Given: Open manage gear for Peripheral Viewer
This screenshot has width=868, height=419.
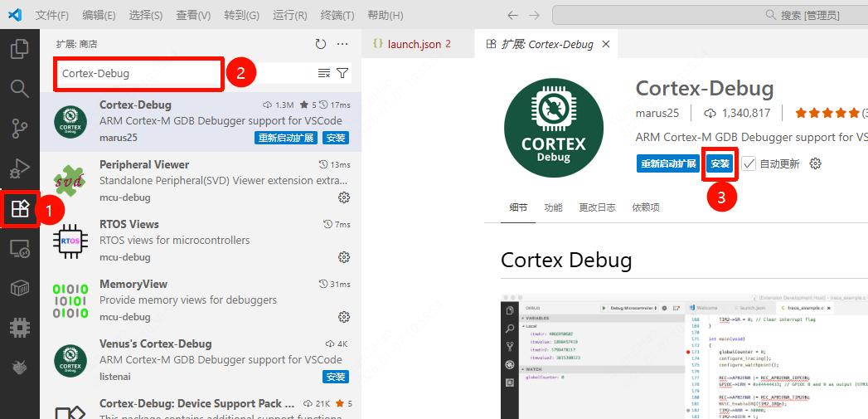Looking at the screenshot, I should [x=344, y=197].
